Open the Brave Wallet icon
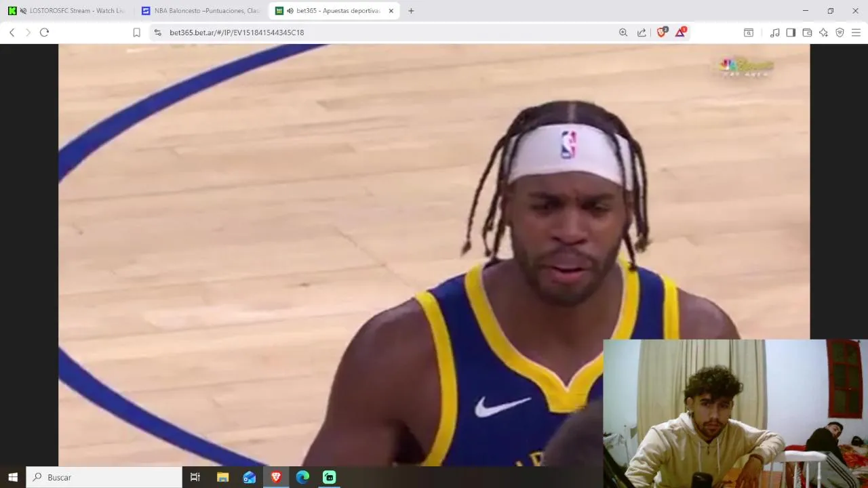This screenshot has width=868, height=488. pos(807,33)
